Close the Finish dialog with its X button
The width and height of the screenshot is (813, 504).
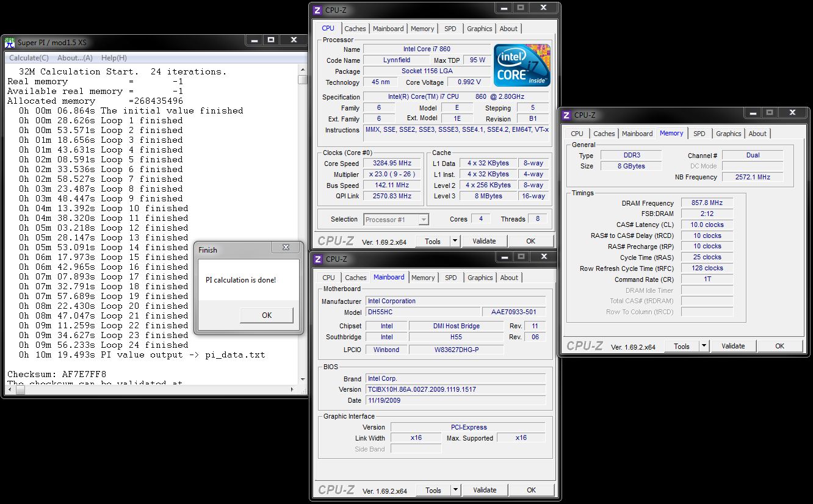coord(285,248)
